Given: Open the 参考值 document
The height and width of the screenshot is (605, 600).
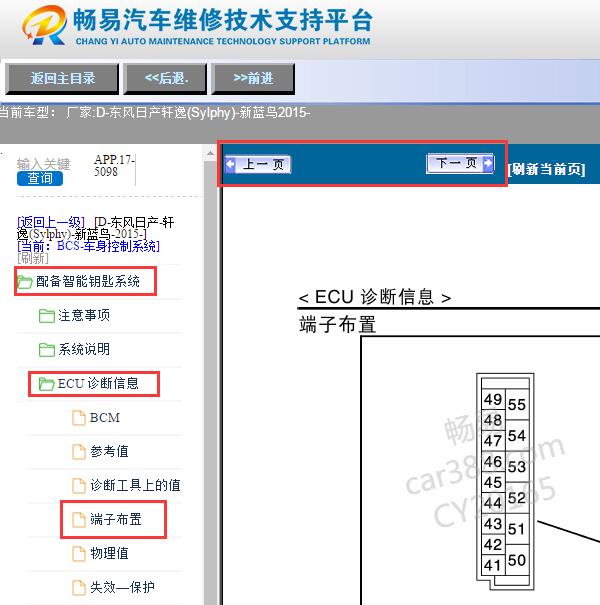Looking at the screenshot, I should [109, 451].
